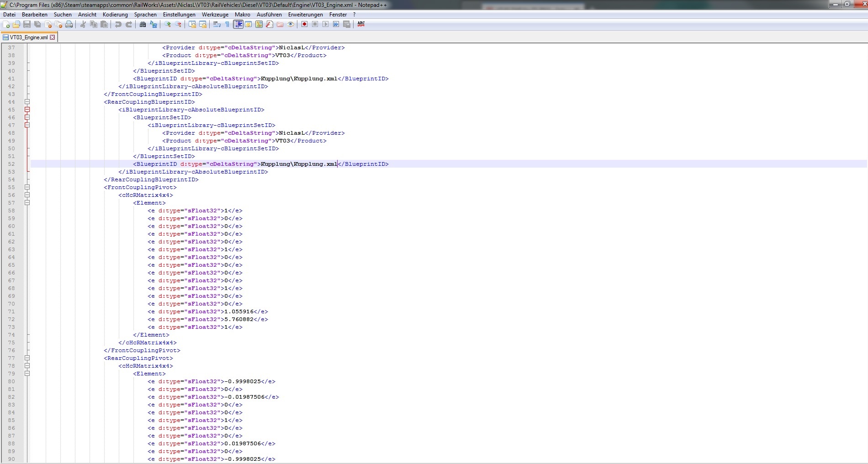
Task: Select the VT03_Engine.xml document tab
Action: pos(28,37)
